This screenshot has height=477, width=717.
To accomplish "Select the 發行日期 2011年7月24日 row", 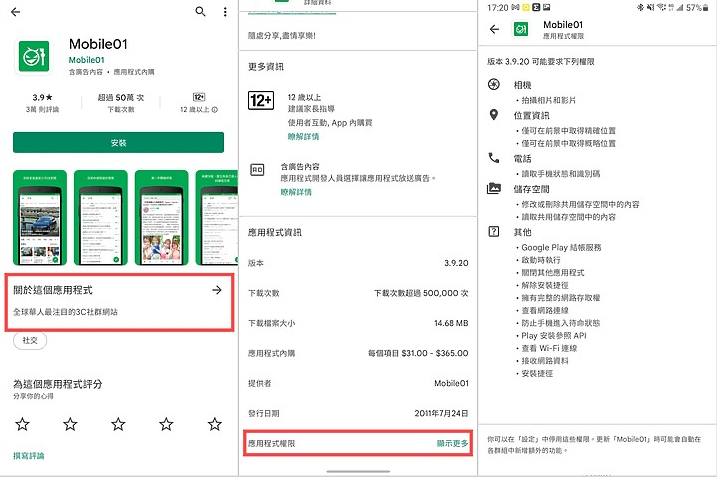I will (x=358, y=413).
